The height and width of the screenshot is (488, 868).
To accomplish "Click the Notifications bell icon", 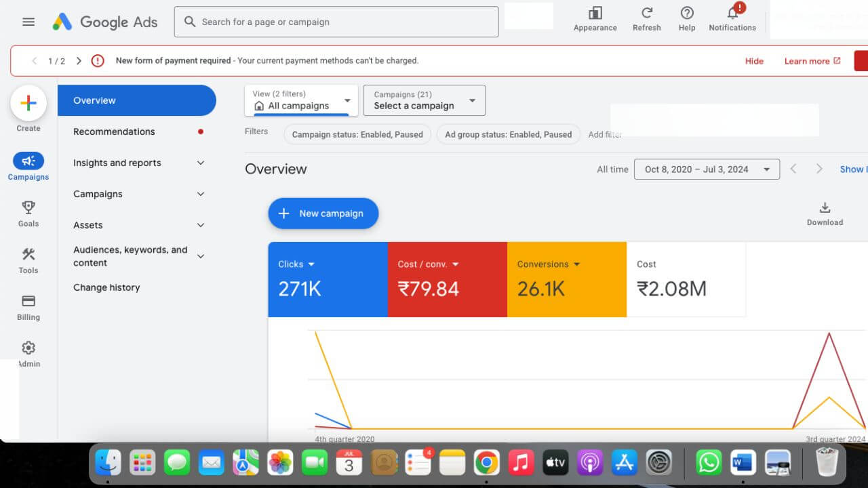I will pyautogui.click(x=732, y=14).
